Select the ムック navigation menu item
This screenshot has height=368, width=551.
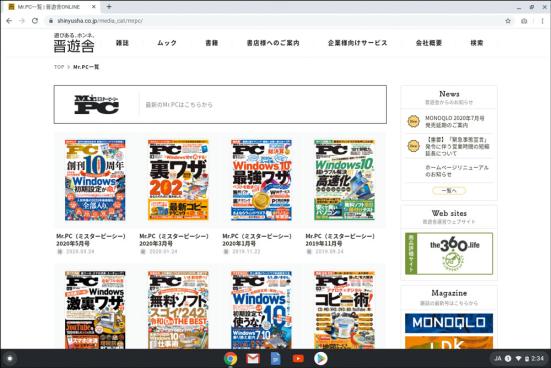[x=167, y=43]
